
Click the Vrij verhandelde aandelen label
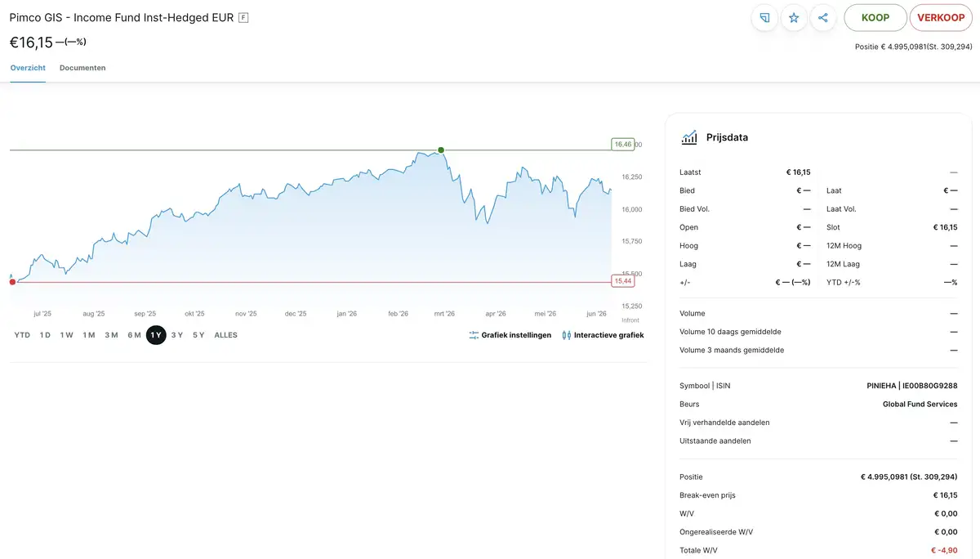coord(724,423)
